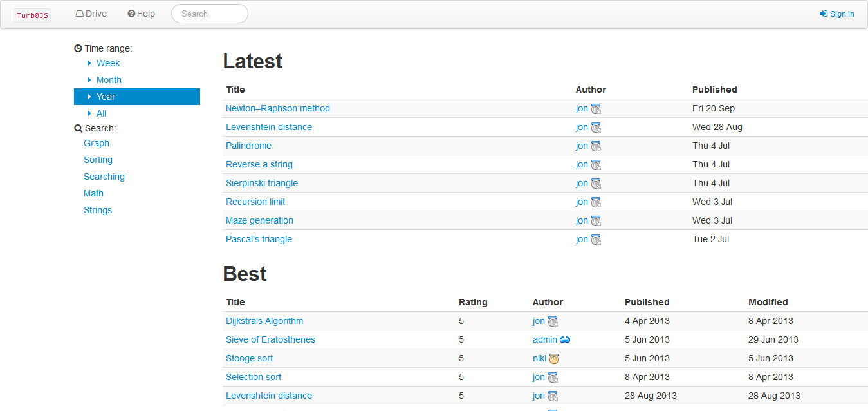The image size is (868, 411).
Task: Click jon's avatar in Palindrome row
Action: tap(596, 146)
